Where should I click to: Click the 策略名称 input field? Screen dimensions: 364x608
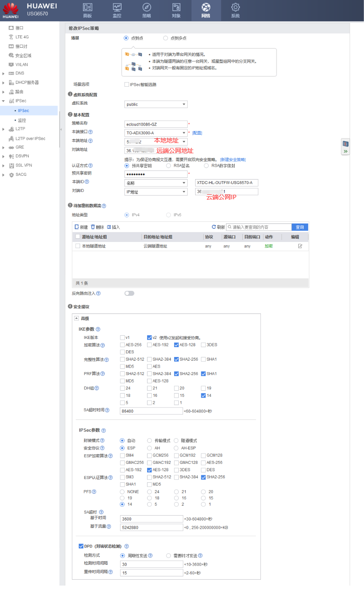click(x=156, y=124)
